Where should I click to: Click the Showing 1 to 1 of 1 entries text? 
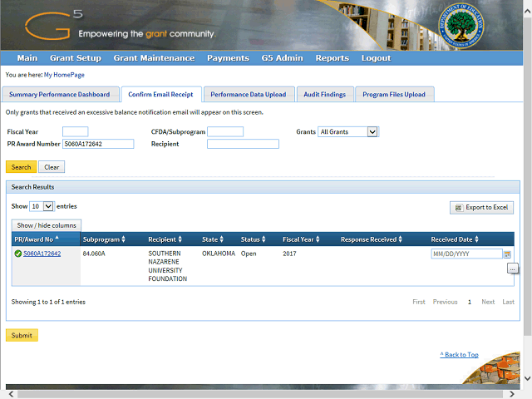pos(48,302)
